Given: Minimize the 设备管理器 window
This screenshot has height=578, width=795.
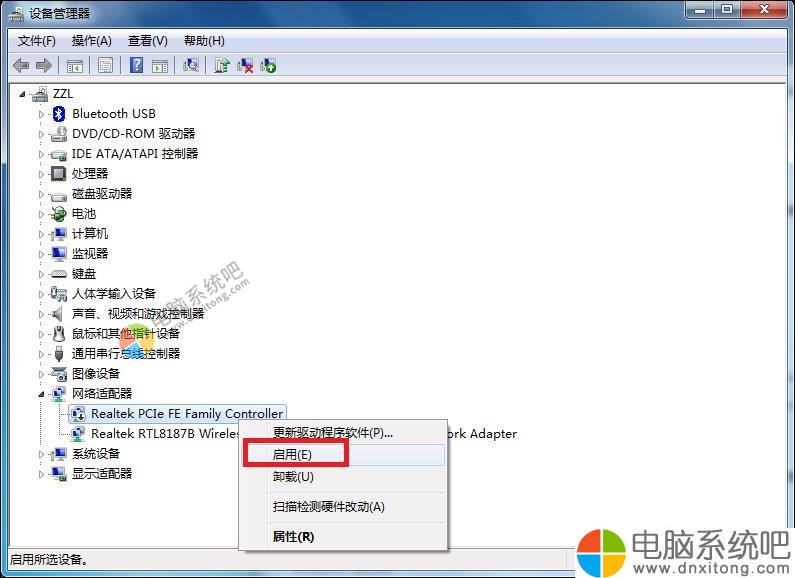Looking at the screenshot, I should pyautogui.click(x=701, y=10).
